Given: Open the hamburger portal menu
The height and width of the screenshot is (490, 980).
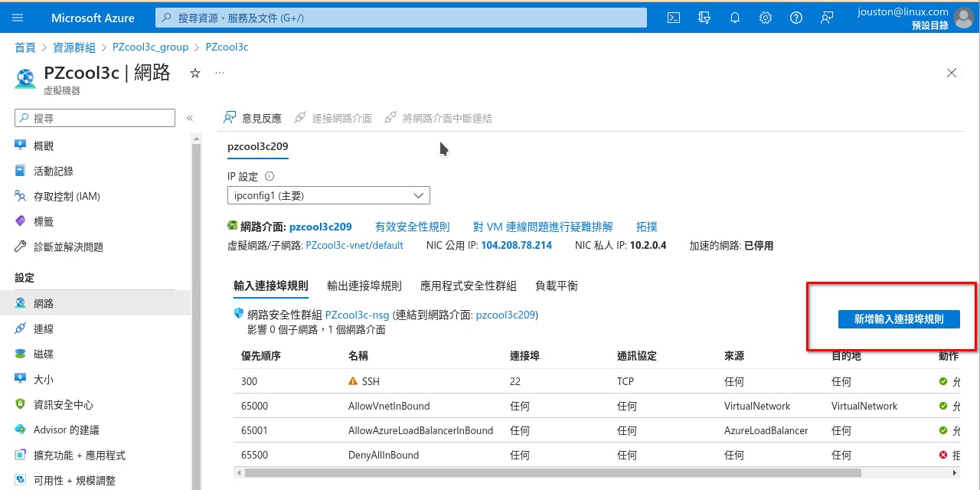Looking at the screenshot, I should point(18,18).
